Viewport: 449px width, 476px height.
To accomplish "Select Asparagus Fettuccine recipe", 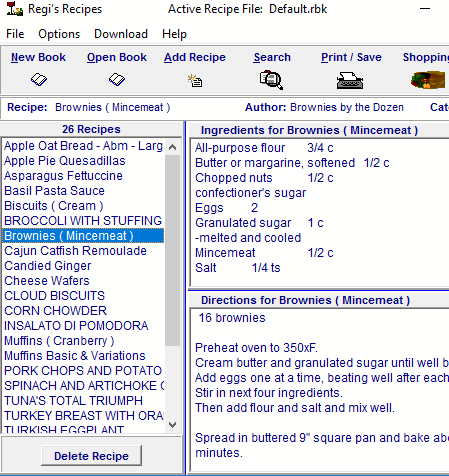I will pos(83,176).
